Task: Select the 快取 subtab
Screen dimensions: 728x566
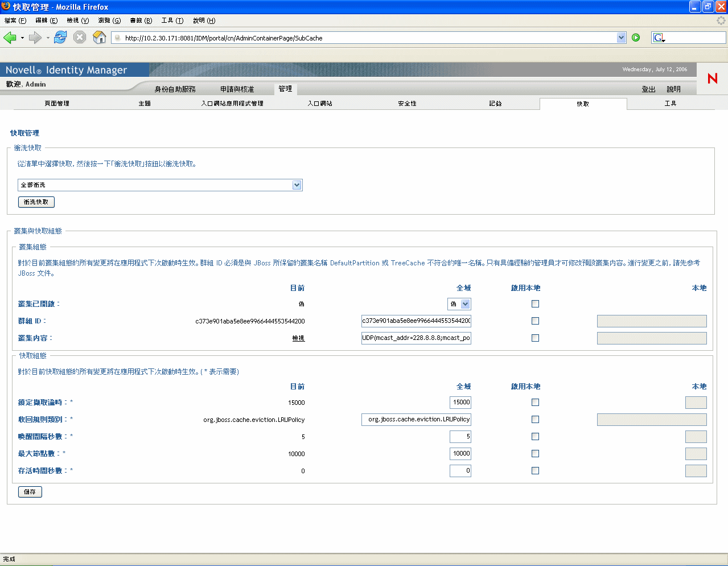Action: pos(583,104)
